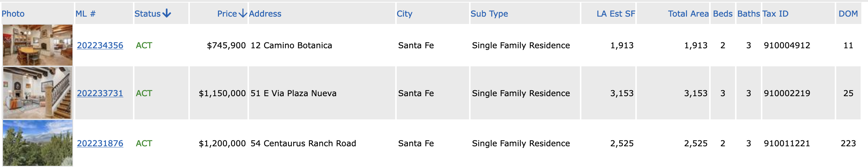This screenshot has height=168, width=868.
Task: Sort by DOM column header
Action: click(848, 14)
